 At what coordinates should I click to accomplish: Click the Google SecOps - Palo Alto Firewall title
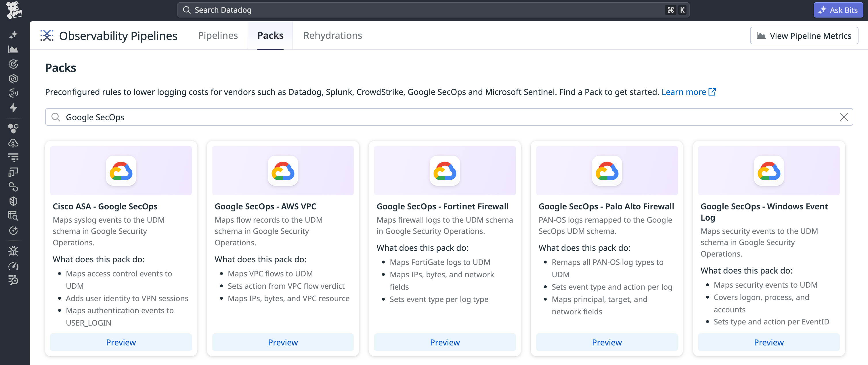[606, 206]
